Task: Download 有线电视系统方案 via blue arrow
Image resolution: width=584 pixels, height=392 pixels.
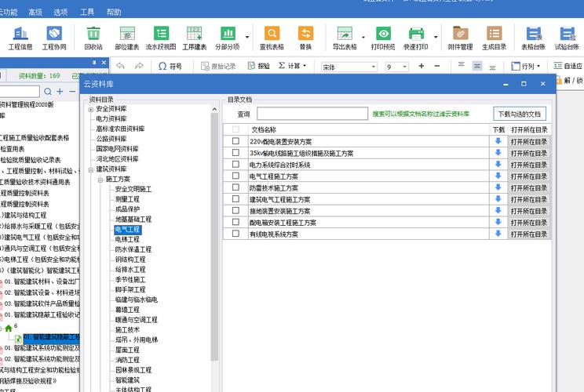Action: coord(498,233)
